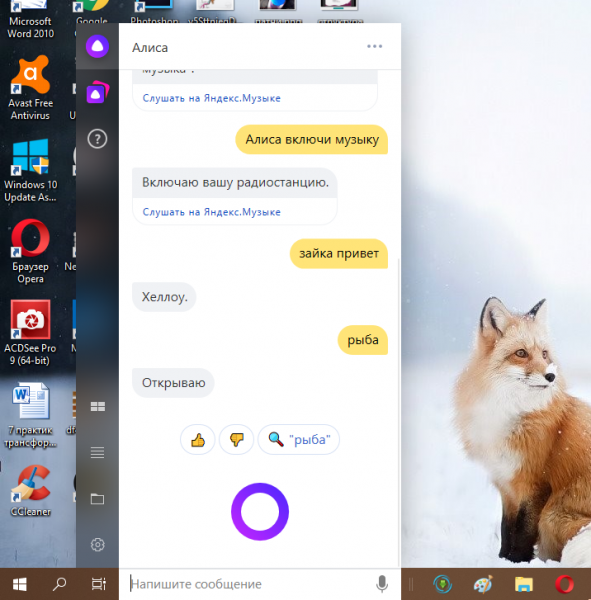Click the thumbs down reaction button
The image size is (591, 600).
[x=237, y=440]
